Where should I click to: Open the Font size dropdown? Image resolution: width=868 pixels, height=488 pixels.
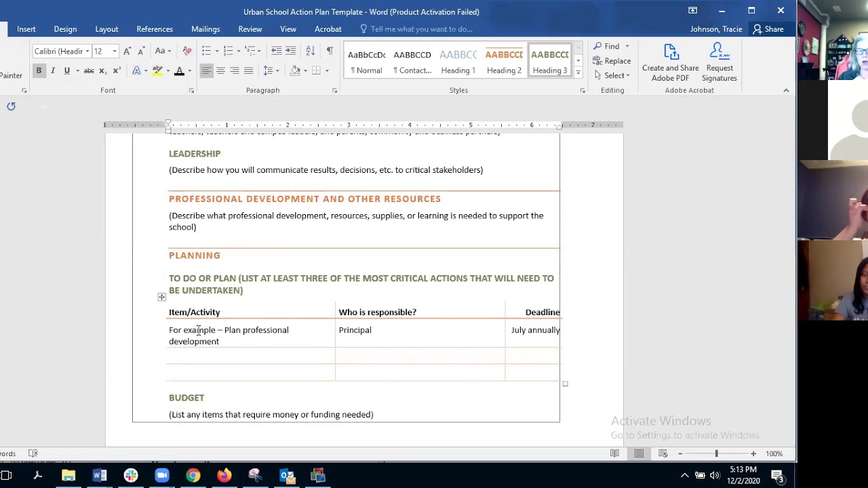coord(115,51)
